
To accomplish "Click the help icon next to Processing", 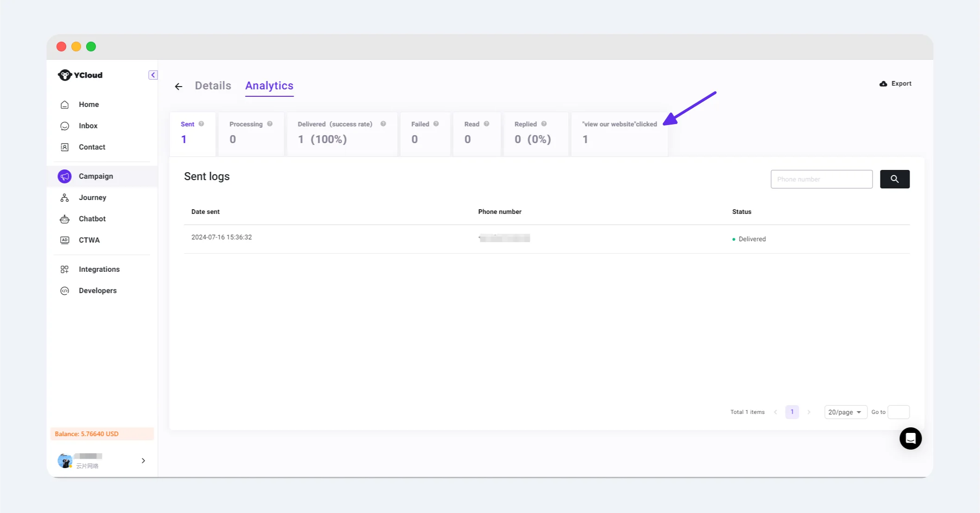I will pyautogui.click(x=270, y=124).
